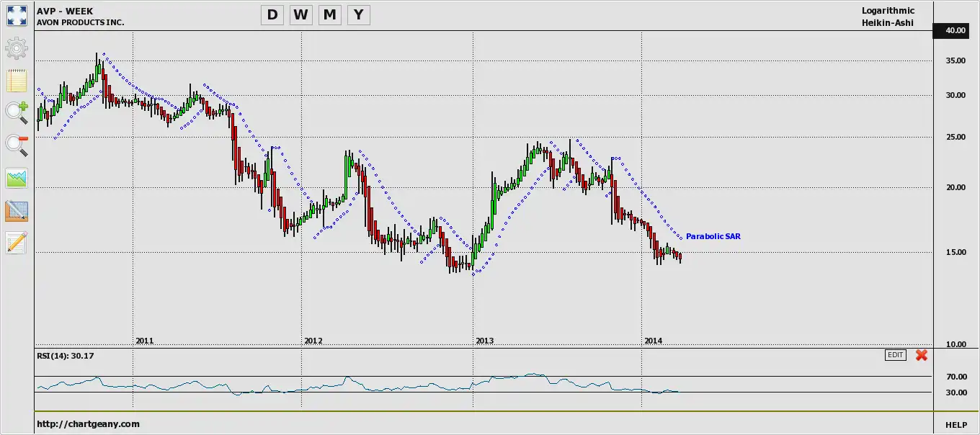Click the fullscreen expand arrows icon
This screenshot has height=435, width=980.
17,16
